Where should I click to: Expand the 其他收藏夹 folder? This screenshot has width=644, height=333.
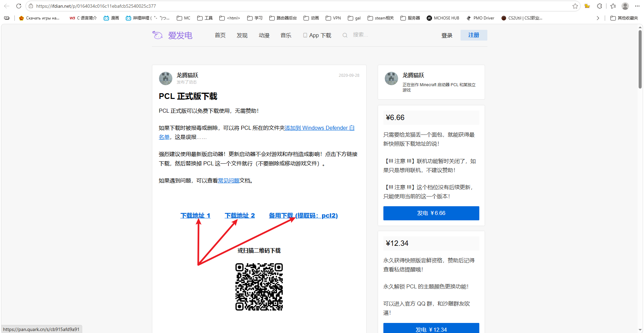click(x=624, y=18)
